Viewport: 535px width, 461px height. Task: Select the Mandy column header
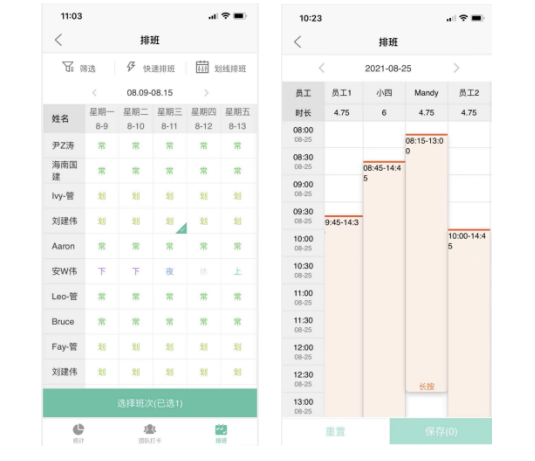tap(426, 93)
